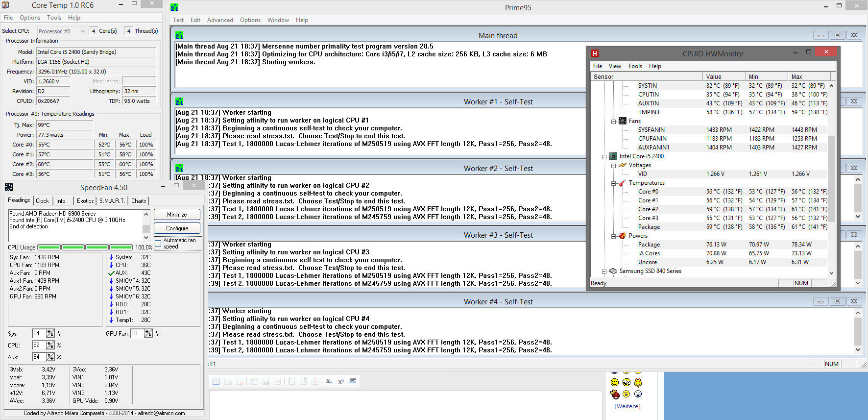Click the Samsung SSD 840 drive icon

(x=613, y=271)
